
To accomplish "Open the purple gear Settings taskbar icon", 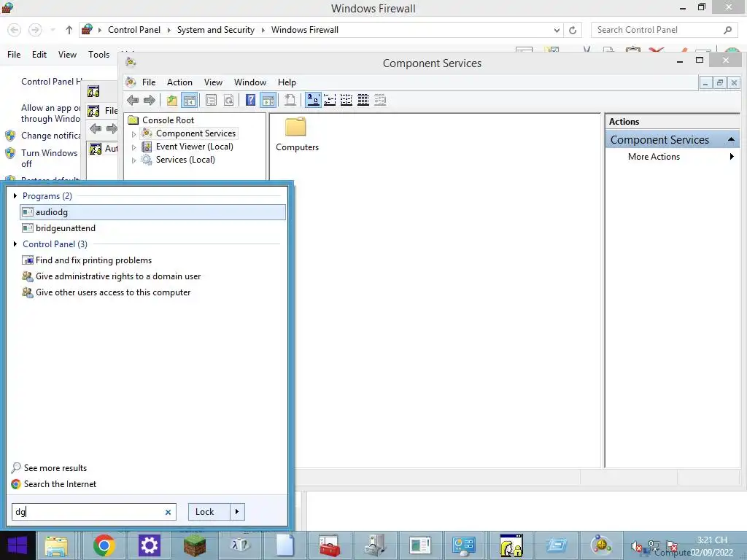I will (149, 545).
